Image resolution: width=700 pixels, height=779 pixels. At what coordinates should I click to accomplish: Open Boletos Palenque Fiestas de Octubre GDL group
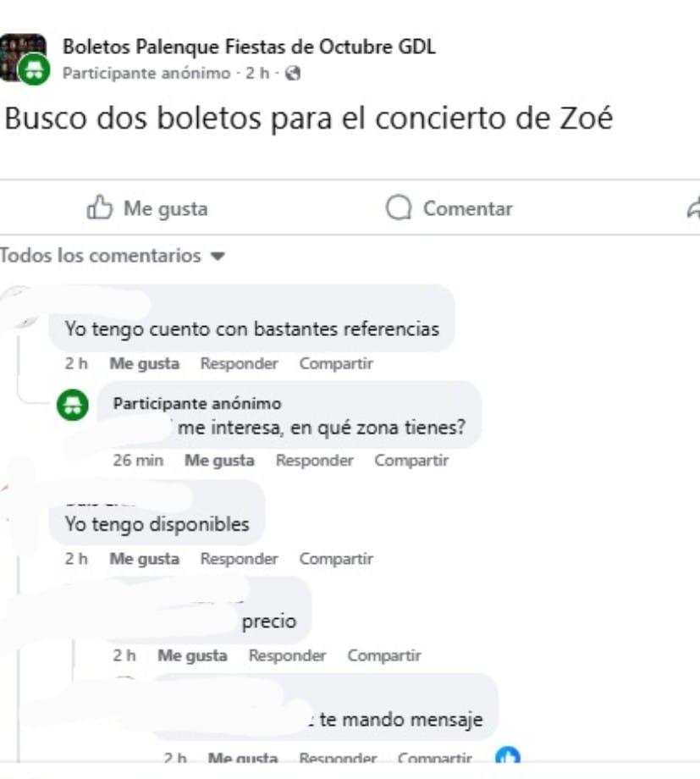tap(249, 47)
